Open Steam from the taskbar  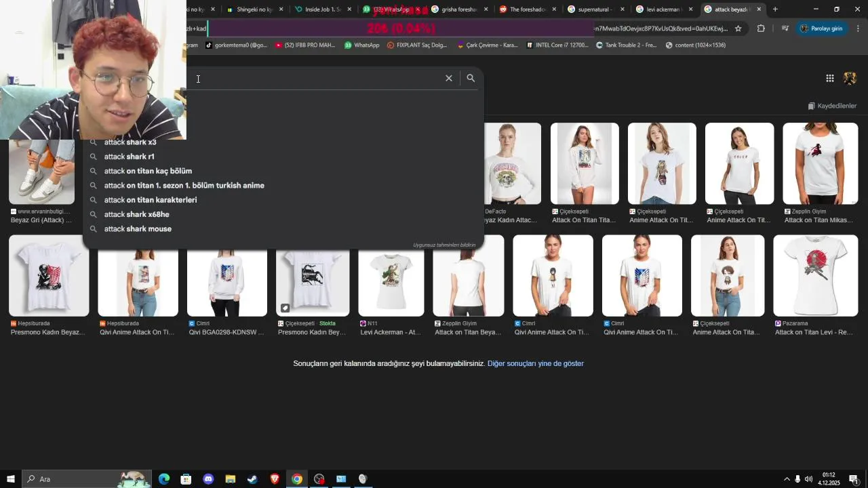252,479
